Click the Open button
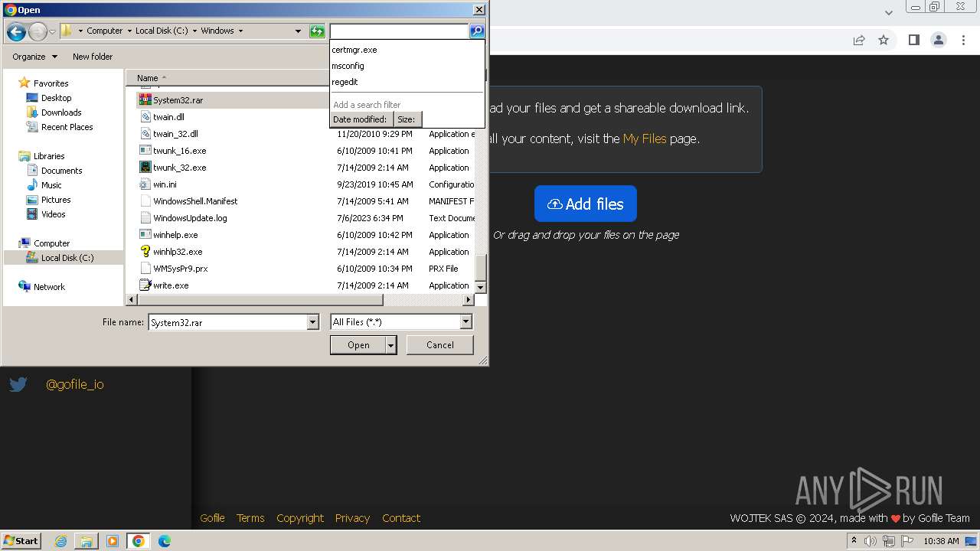980x551 pixels. pyautogui.click(x=358, y=345)
